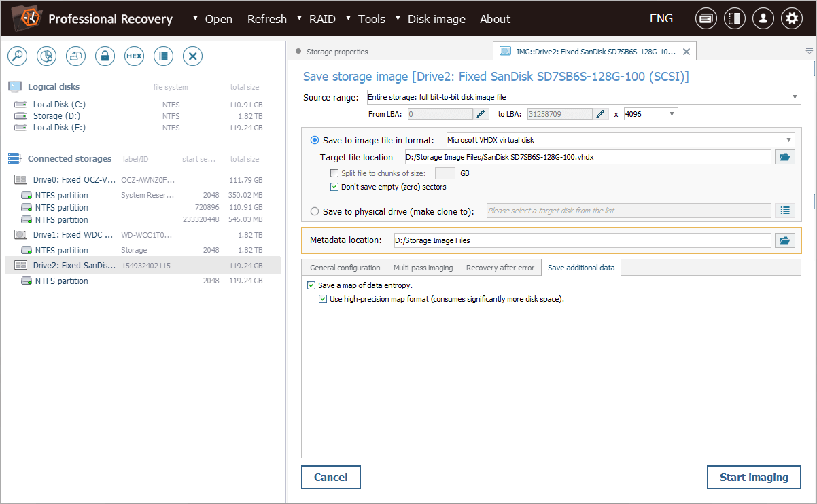Toggle Save a map of data entropy

311,285
